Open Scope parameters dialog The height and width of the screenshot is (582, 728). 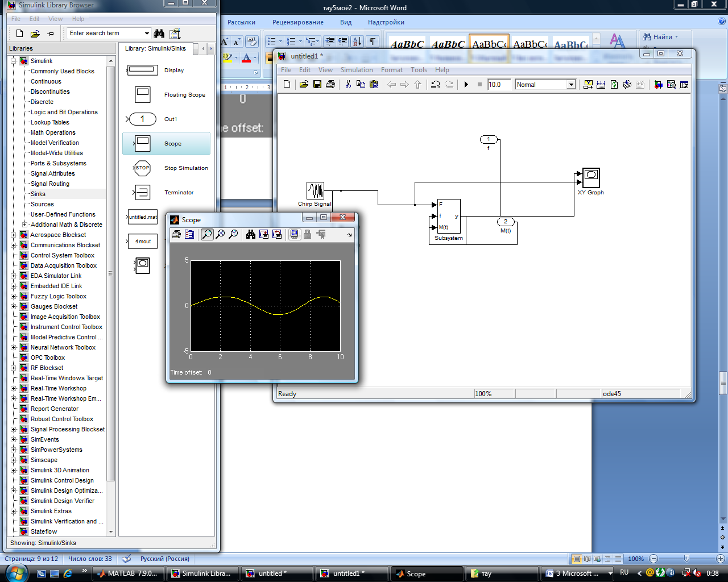pos(189,234)
